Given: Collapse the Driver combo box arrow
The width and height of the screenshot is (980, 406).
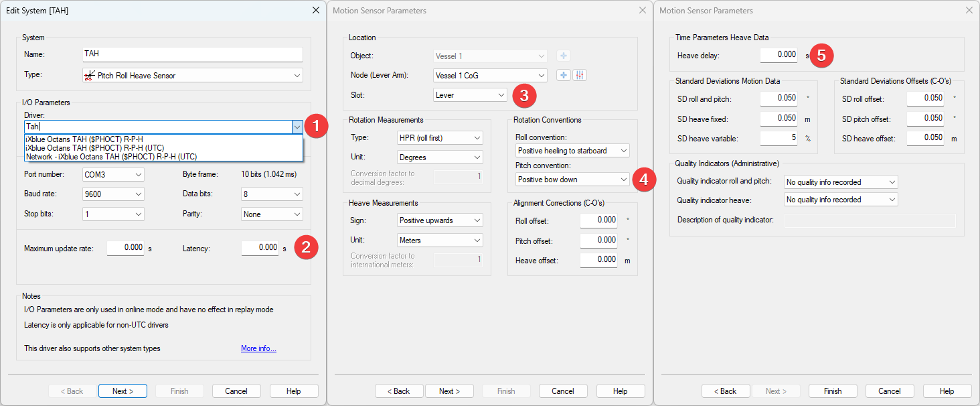Looking at the screenshot, I should [297, 127].
